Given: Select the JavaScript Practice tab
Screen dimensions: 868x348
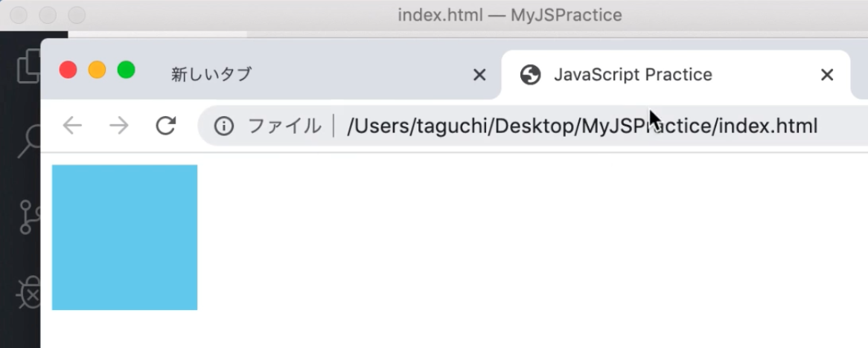Looking at the screenshot, I should click(633, 74).
